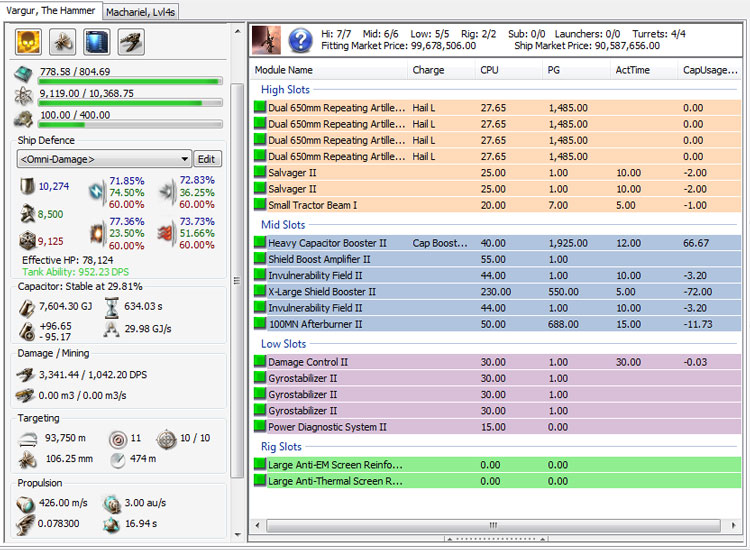Click the mining yield icon beside 0.00 m3

coord(25,395)
